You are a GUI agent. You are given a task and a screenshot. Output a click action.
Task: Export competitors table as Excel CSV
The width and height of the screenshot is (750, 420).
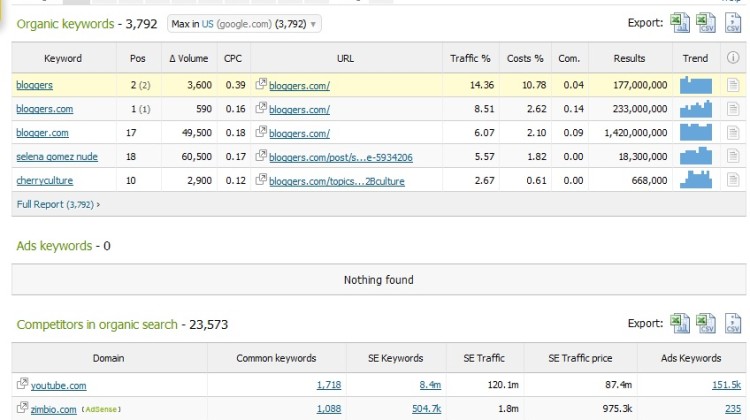tap(706, 323)
